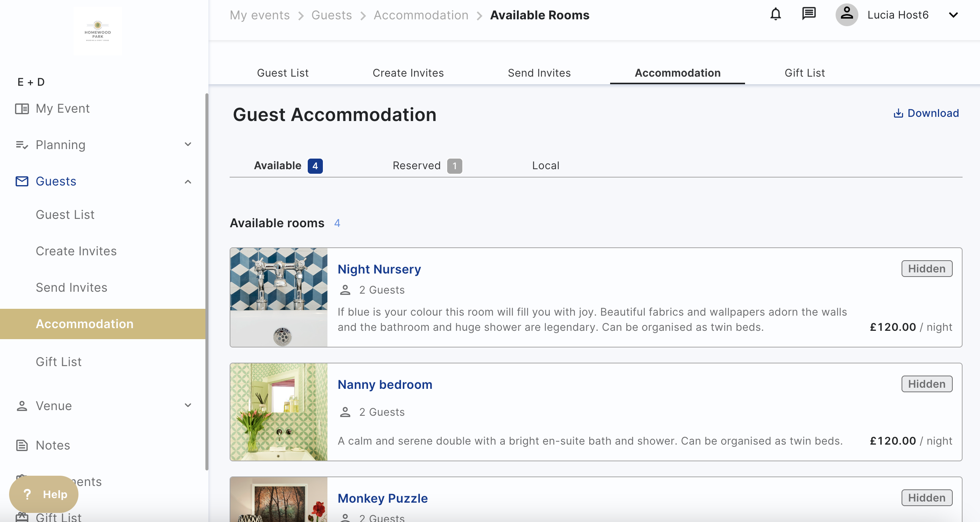Open the messages chat icon
Image resolution: width=980 pixels, height=522 pixels.
[808, 14]
